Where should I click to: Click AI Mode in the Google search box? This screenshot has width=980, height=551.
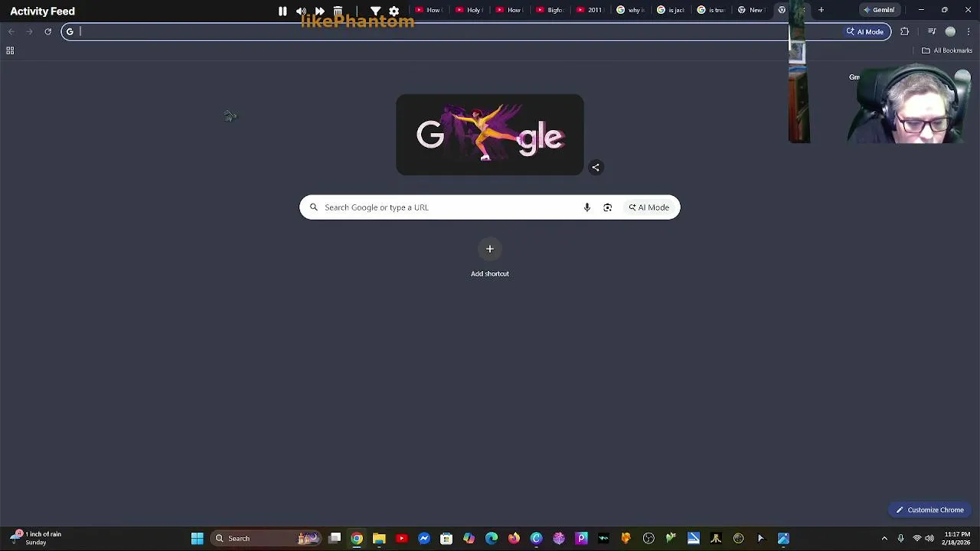pos(649,207)
